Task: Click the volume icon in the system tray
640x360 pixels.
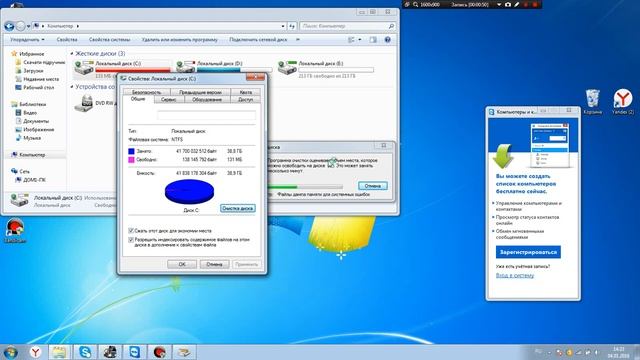Action: tap(596, 352)
